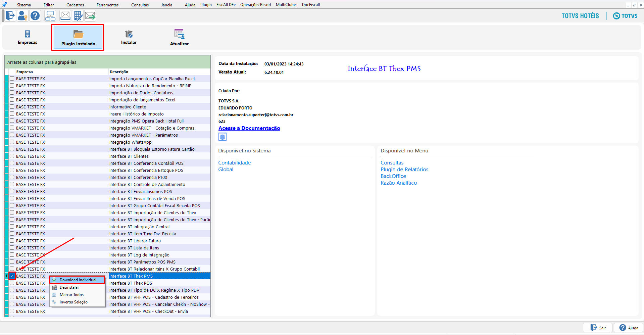Screen dimensions: 644x335
Task: Click the blue question mark toolbar icon
Action: (35, 16)
